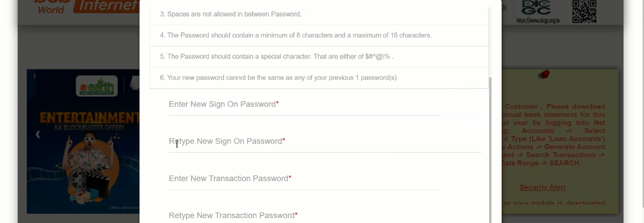Open the dicgc.org.in website link
This screenshot has width=644, height=223.
click(538, 20)
